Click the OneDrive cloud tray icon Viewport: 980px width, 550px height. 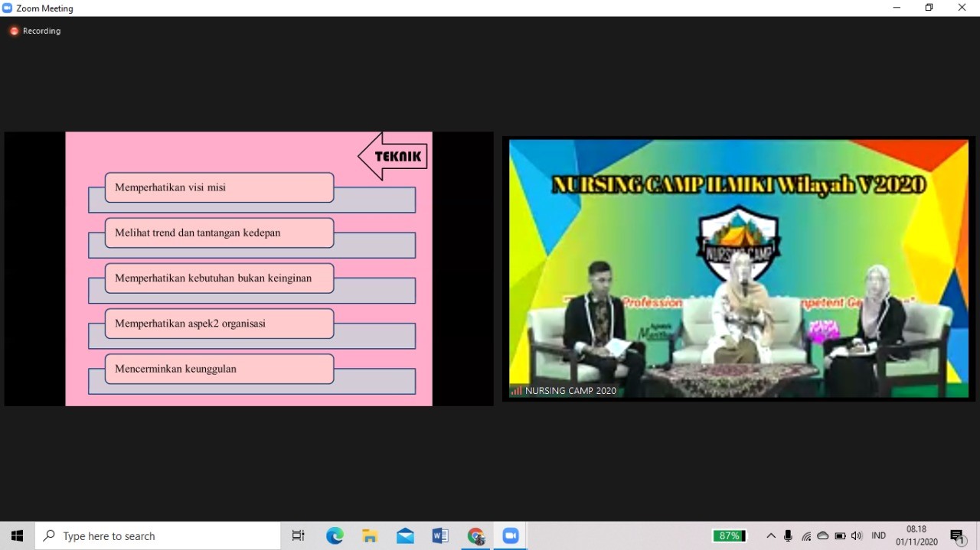point(823,536)
